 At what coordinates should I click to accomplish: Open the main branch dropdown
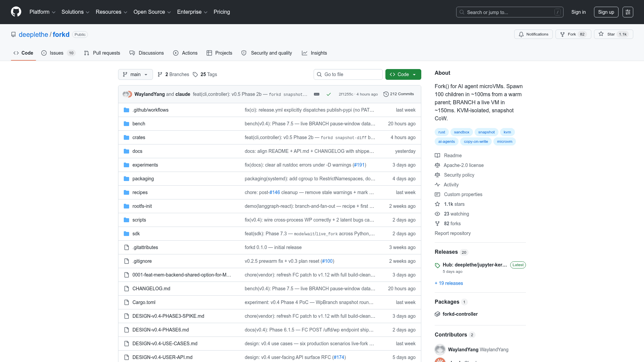point(136,74)
